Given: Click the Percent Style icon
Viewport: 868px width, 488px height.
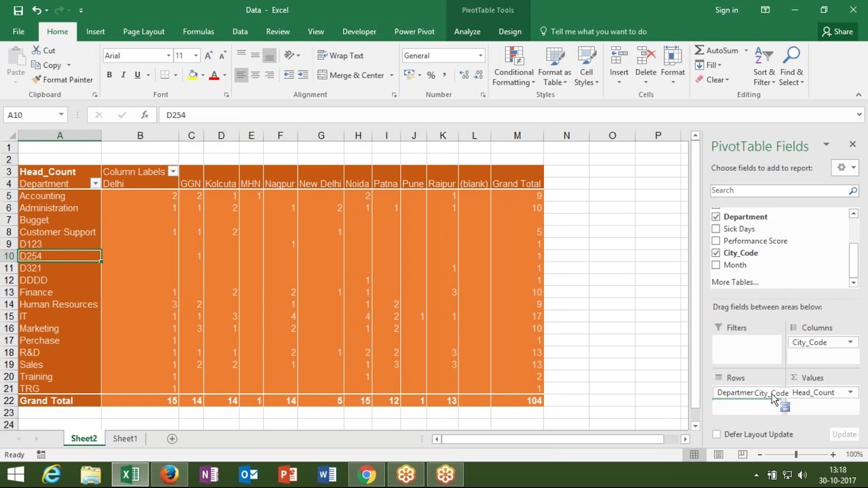Looking at the screenshot, I should (431, 75).
